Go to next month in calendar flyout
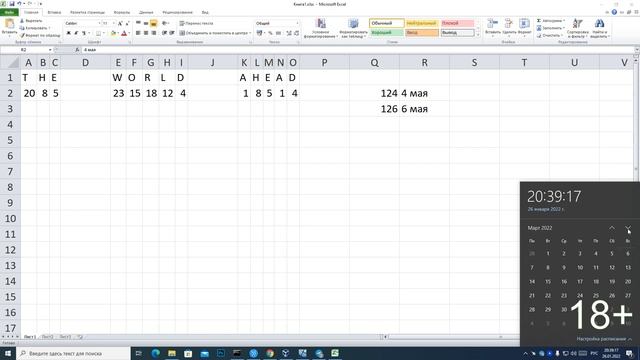This screenshot has width=640, height=360. (x=628, y=228)
